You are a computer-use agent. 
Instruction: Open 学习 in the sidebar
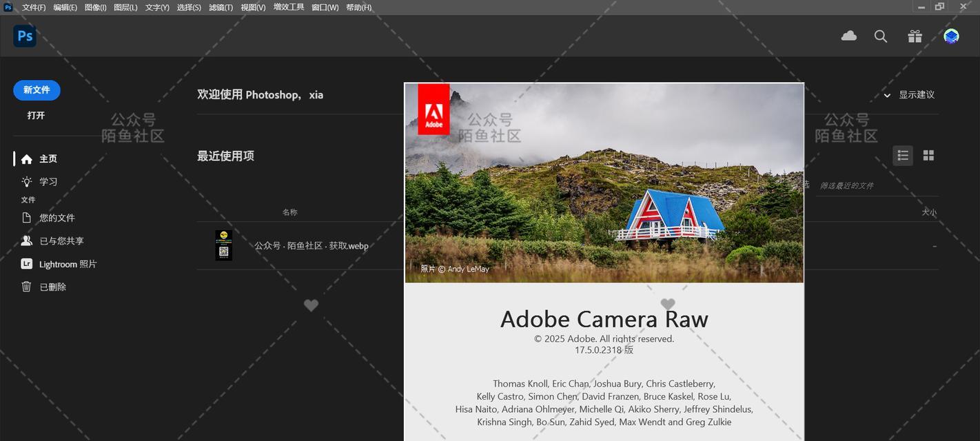point(48,182)
